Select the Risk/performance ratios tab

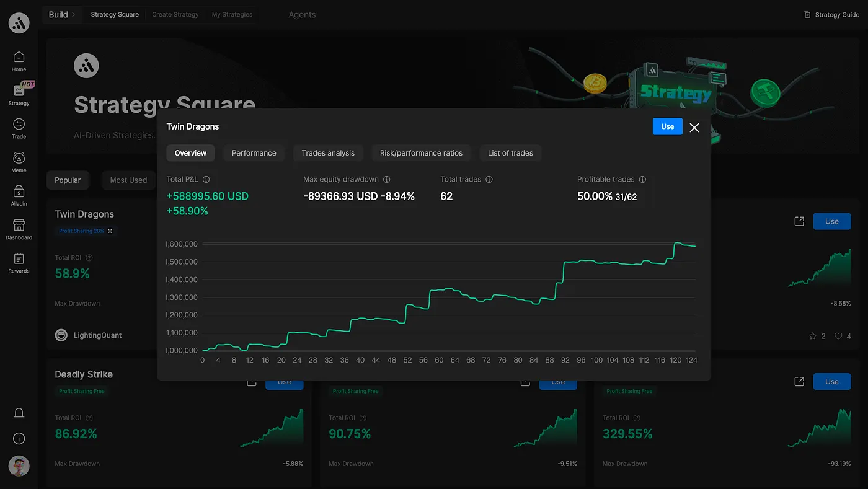[422, 153]
